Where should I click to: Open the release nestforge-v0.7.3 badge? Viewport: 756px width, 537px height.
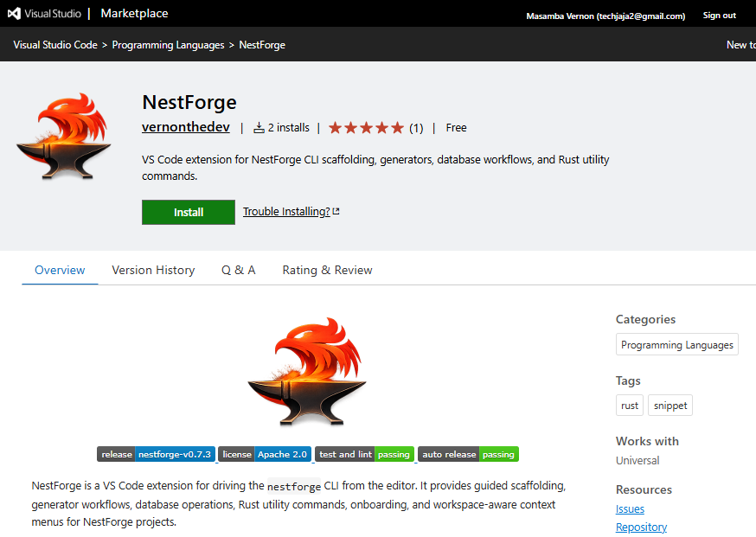157,454
